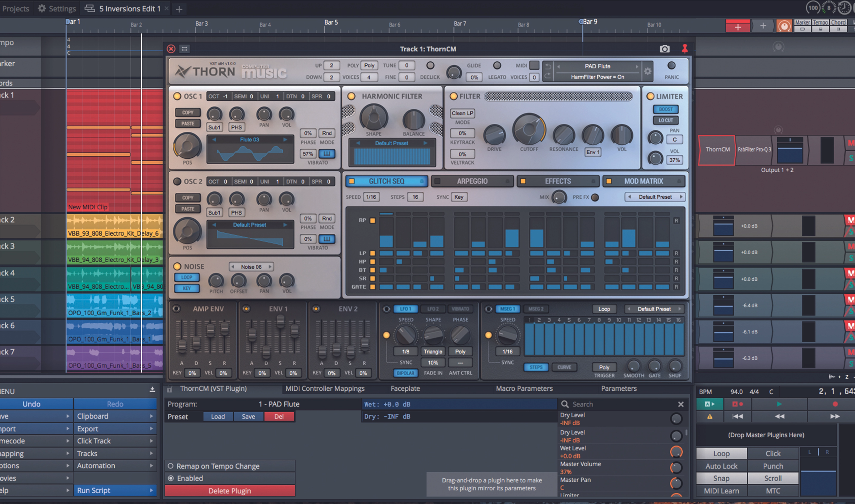
Task: Clear the parameter search with X icon
Action: tap(681, 404)
